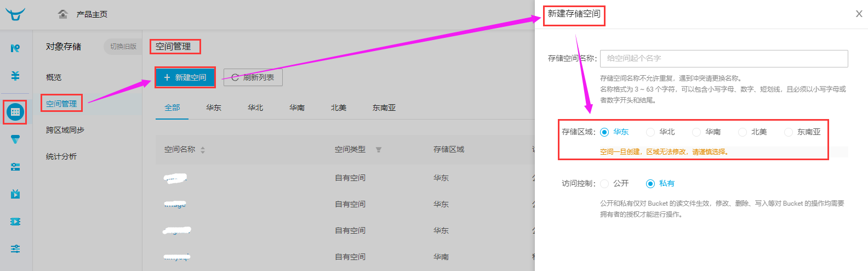Click the TV-shaped live streaming sidebar icon

click(15, 194)
